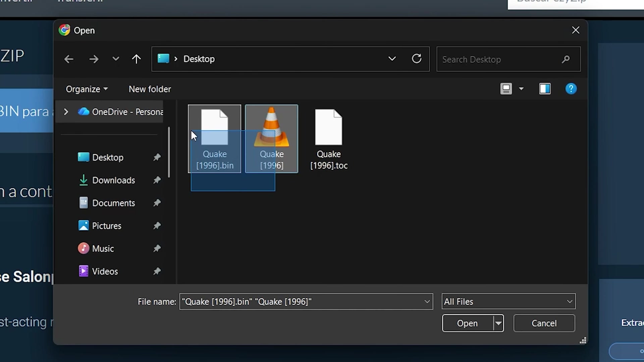Select the Quake [1996].toc file
The height and width of the screenshot is (362, 644).
(328, 139)
